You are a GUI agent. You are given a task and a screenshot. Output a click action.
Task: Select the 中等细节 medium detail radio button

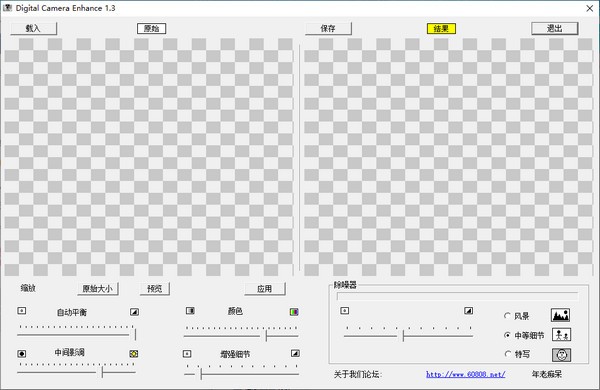coord(507,335)
